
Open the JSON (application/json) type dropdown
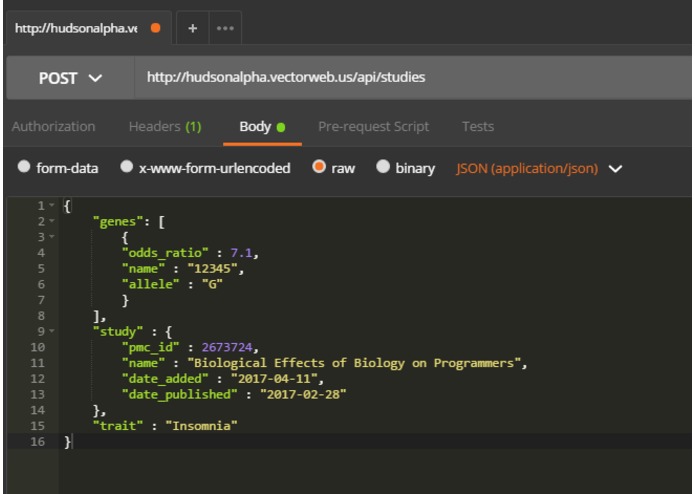pos(539,169)
